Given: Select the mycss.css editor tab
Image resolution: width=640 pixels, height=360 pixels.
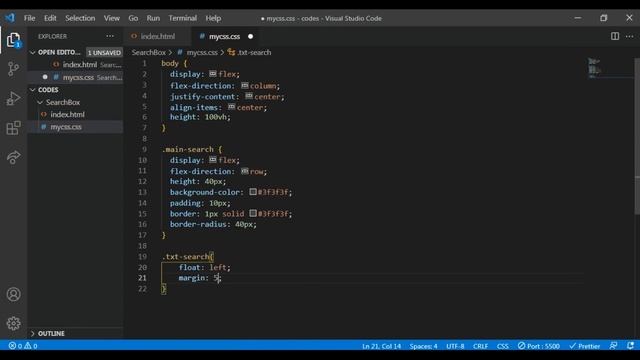Looking at the screenshot, I should pos(224,36).
